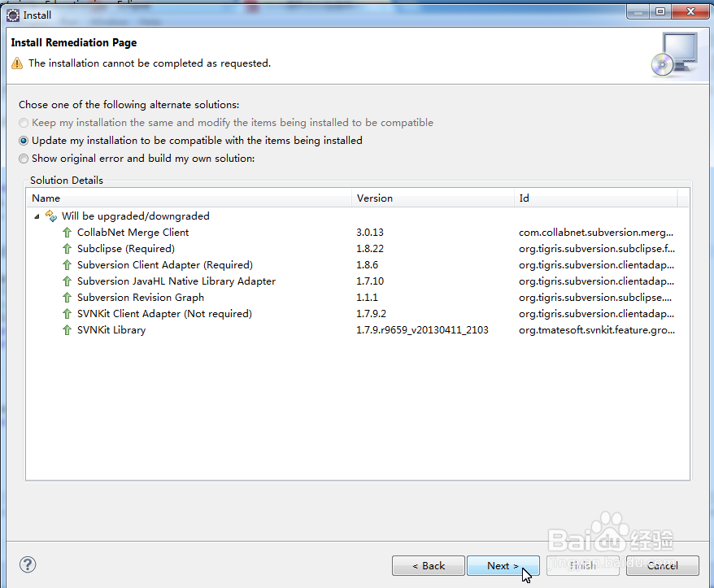Screen dimensions: 714x588
Task: Select 'Will be upgraded/downgraded' group label
Action: (x=136, y=216)
